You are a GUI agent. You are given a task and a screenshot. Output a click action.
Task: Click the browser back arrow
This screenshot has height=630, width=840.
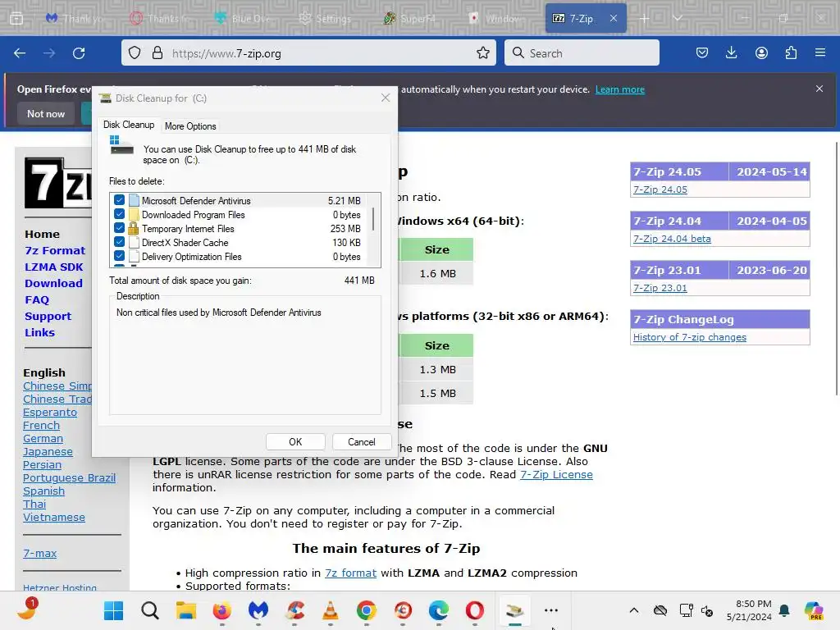(x=20, y=53)
